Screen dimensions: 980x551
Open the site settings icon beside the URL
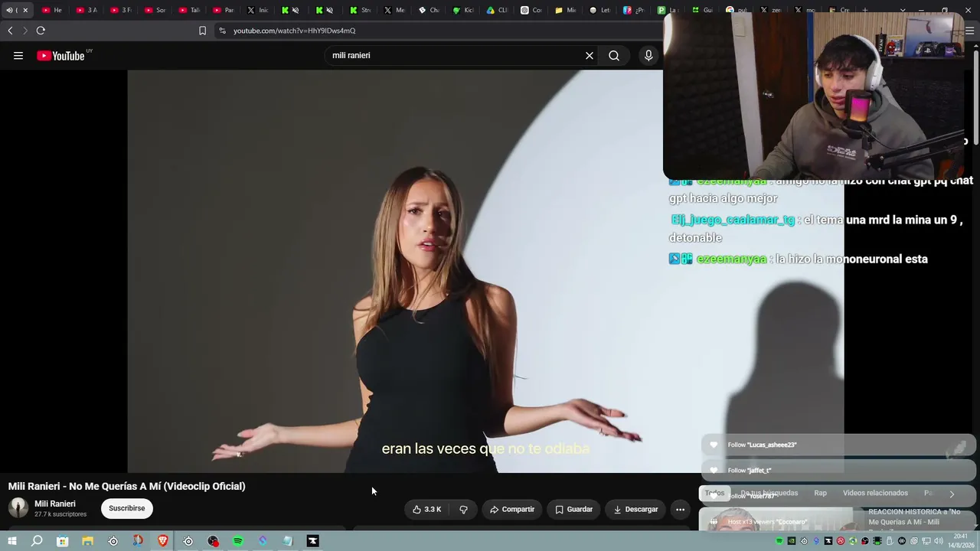(x=222, y=31)
